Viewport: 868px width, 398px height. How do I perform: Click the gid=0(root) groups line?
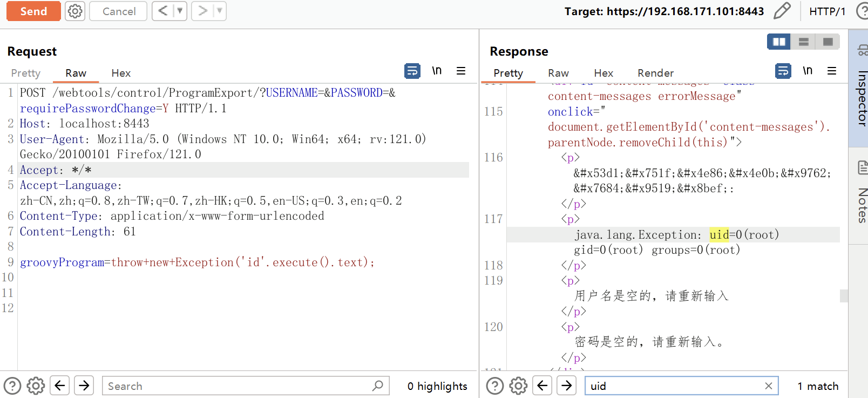point(657,250)
